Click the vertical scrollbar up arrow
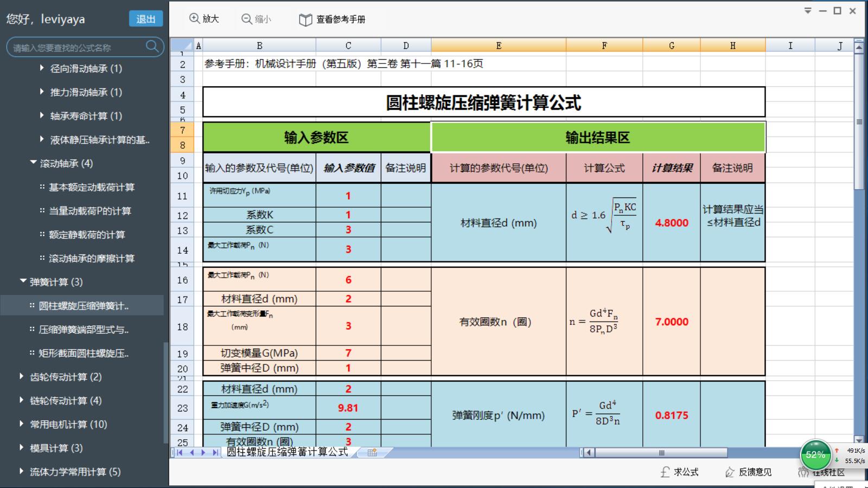This screenshot has width=868, height=488. pyautogui.click(x=859, y=47)
